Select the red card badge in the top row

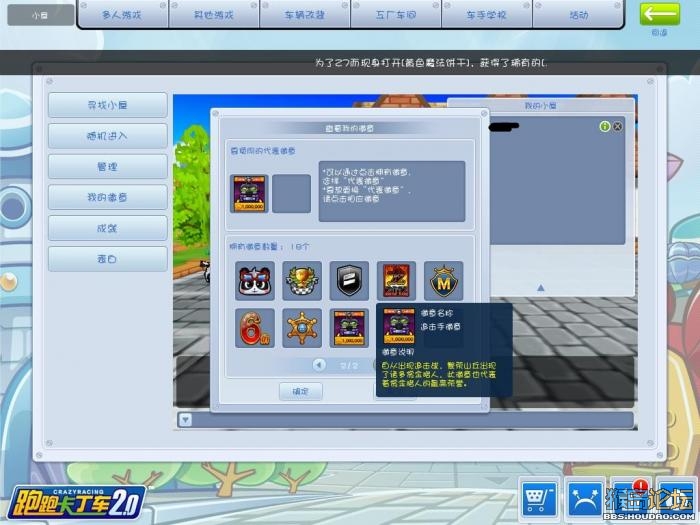396,281
